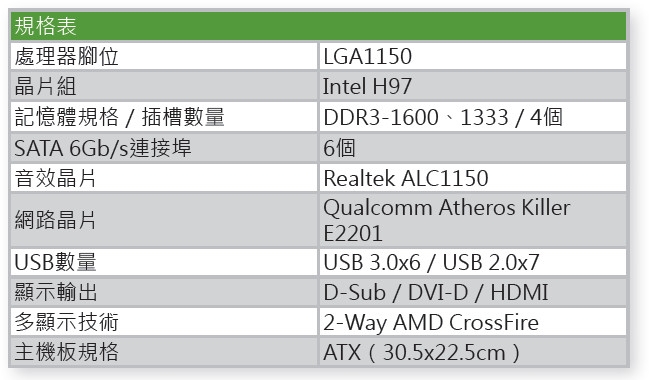The height and width of the screenshot is (380, 649).
Task: Select the 顯示輸出 label cell
Action: [x=163, y=292]
